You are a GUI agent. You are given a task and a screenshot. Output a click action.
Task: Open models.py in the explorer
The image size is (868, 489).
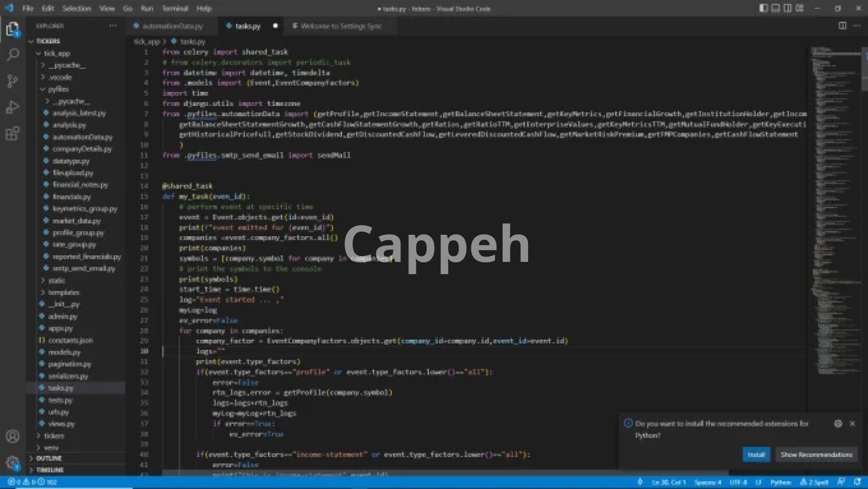tap(64, 352)
